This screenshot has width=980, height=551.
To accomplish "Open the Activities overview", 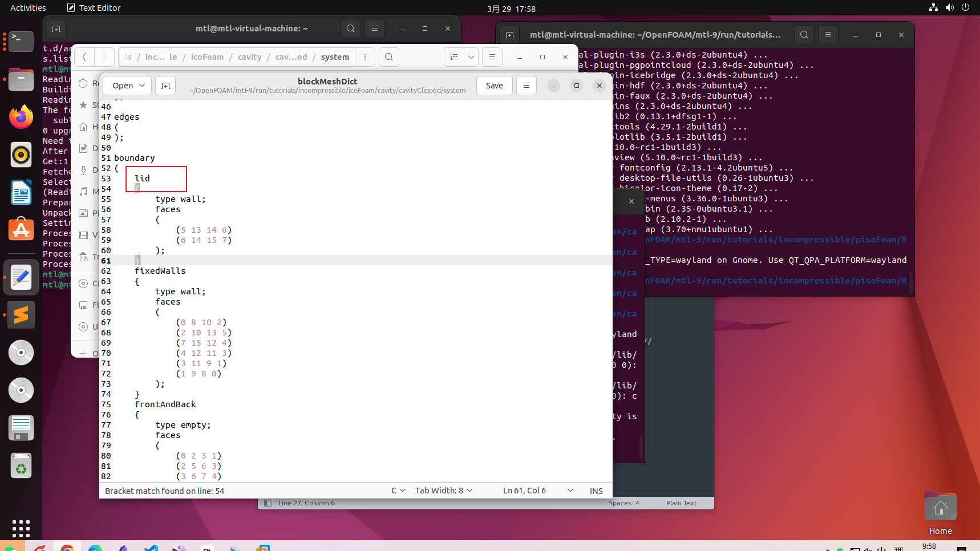I will [28, 8].
